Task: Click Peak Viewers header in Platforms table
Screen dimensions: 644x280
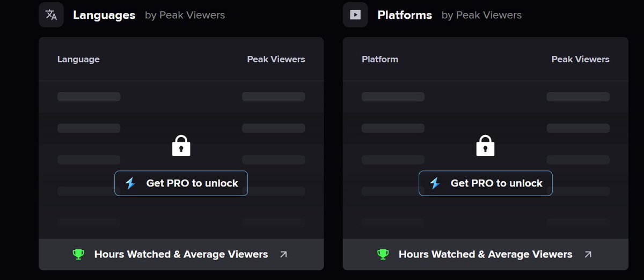Action: tap(580, 59)
